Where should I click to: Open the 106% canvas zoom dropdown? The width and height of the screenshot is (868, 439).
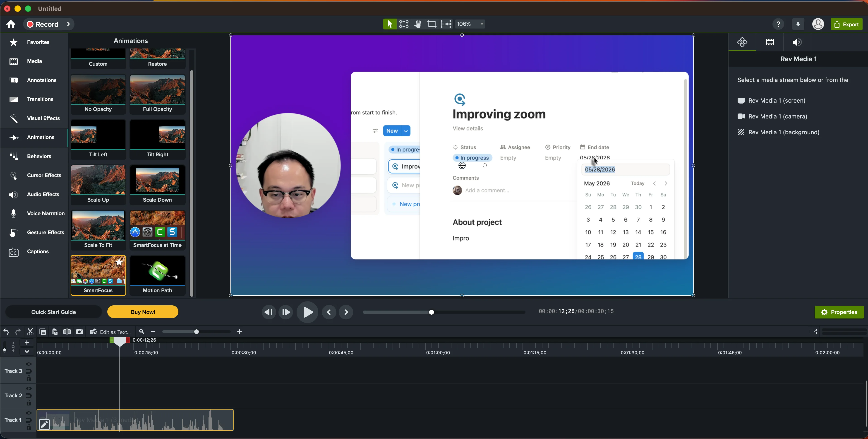[x=470, y=24]
